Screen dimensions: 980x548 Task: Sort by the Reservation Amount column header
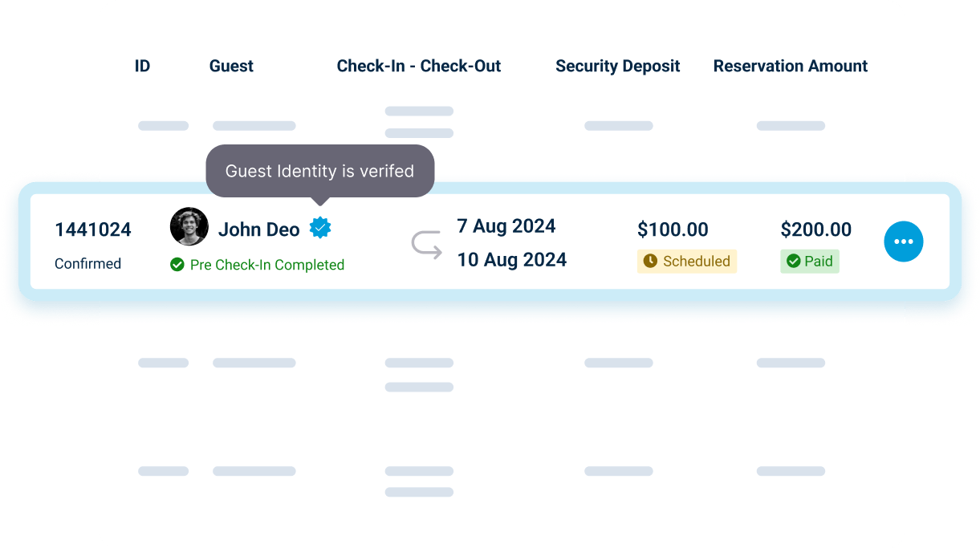pos(790,66)
